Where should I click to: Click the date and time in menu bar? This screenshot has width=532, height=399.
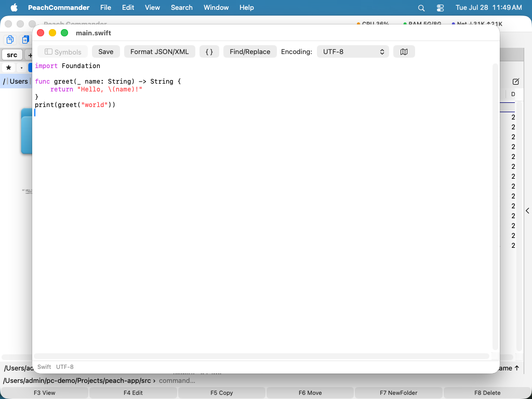(488, 7)
